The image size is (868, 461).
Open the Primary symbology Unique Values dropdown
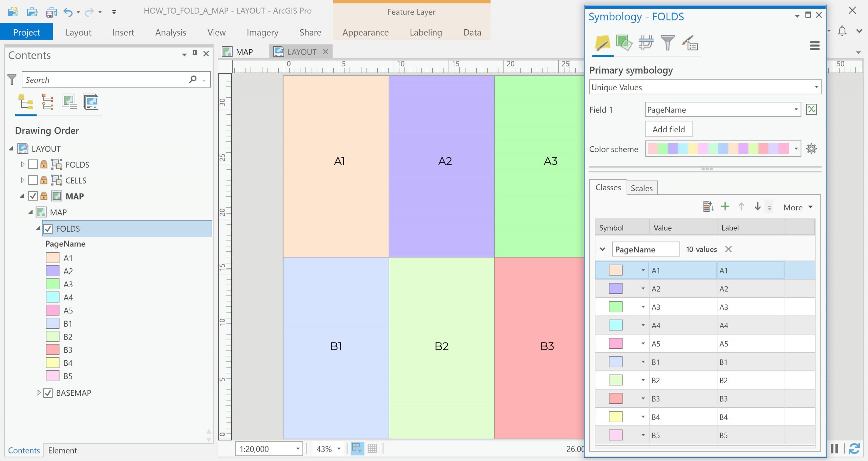pos(705,87)
